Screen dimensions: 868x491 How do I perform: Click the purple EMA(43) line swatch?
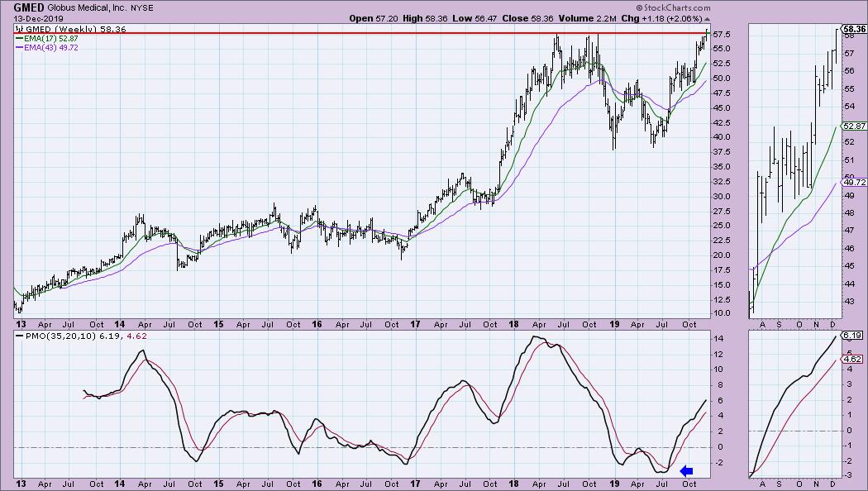19,48
